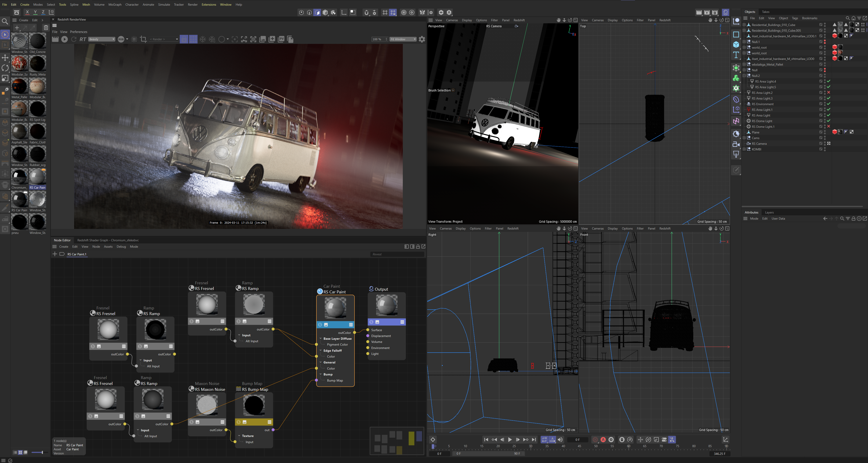This screenshot has width=868, height=463.
Task: Open the Render Settings clapperboard-gear icon
Action: [715, 12]
